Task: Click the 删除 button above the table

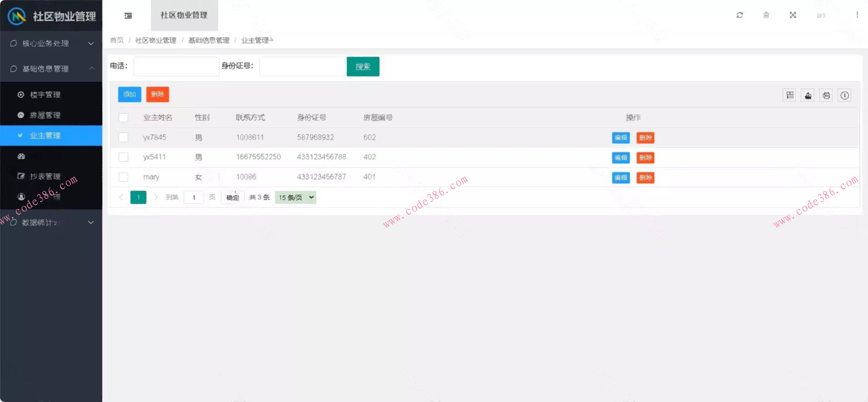Action: pos(158,94)
